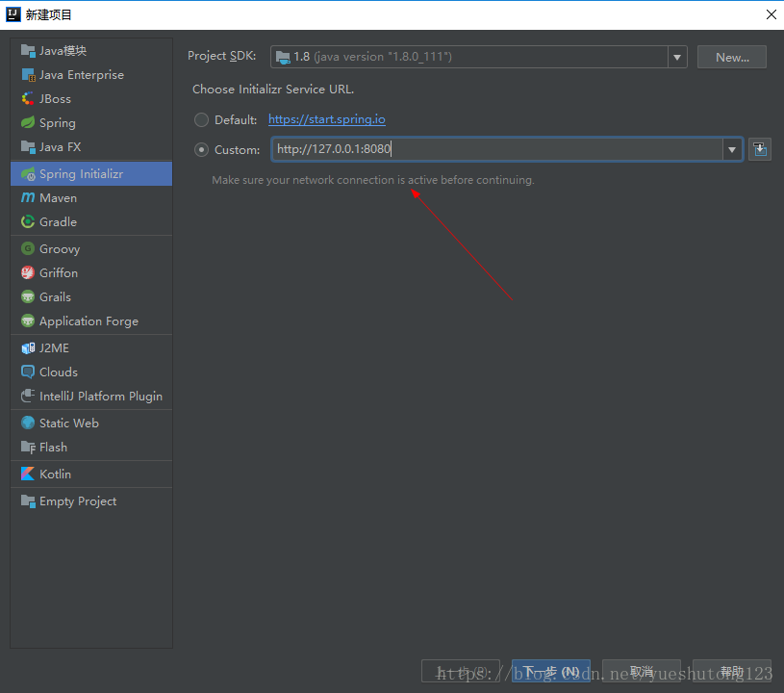Click the 帮助 help button
The width and height of the screenshot is (784, 693).
pos(732,671)
